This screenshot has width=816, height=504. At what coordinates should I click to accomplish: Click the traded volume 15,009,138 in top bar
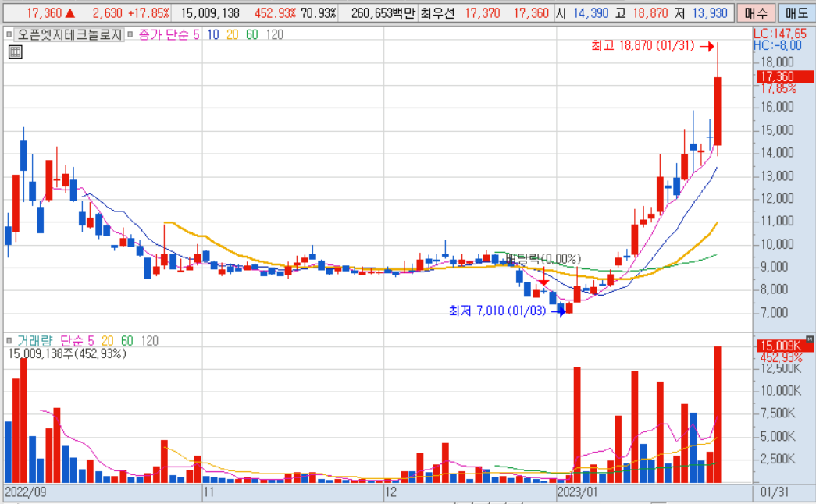210,13
